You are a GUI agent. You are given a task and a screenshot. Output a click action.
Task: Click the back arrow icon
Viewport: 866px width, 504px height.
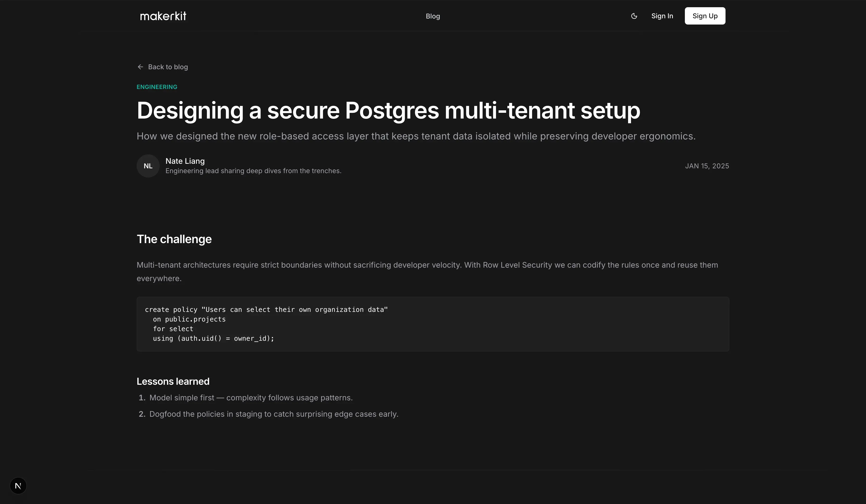coord(140,67)
